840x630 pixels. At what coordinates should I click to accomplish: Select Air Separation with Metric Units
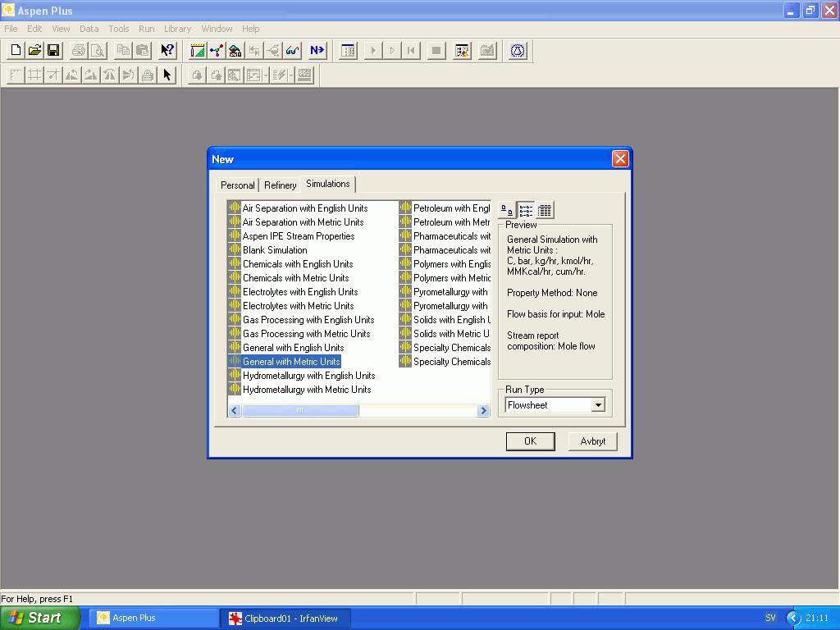click(296, 221)
